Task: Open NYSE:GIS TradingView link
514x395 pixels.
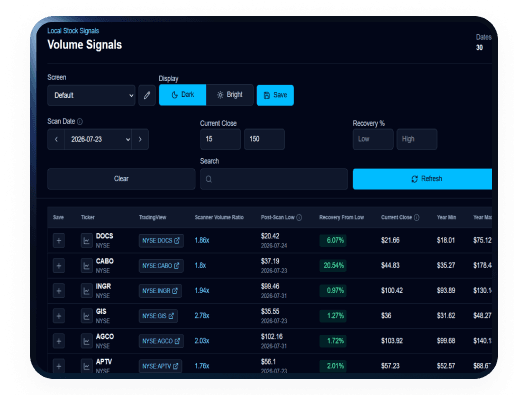Action: [x=158, y=316]
